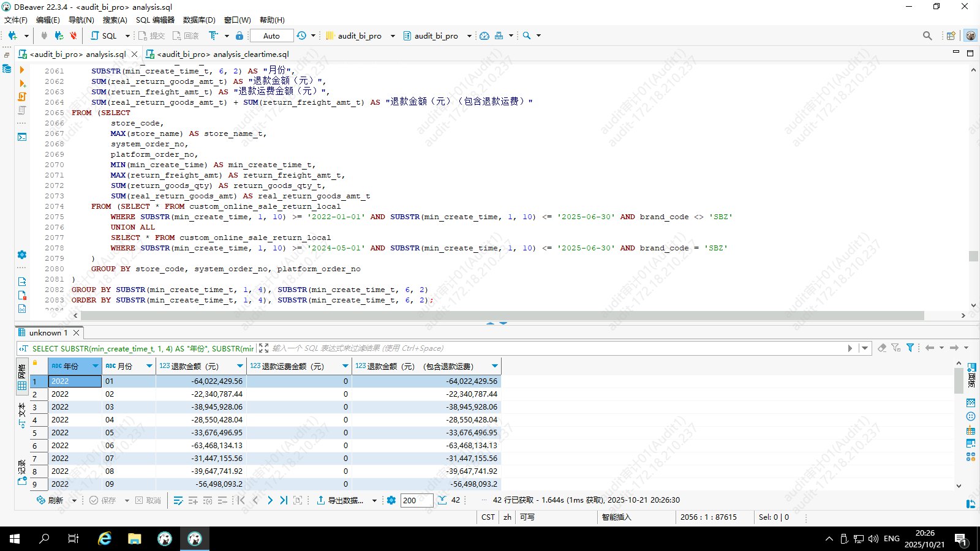Click the transaction log clock icon
The height and width of the screenshot is (551, 980).
tap(301, 36)
